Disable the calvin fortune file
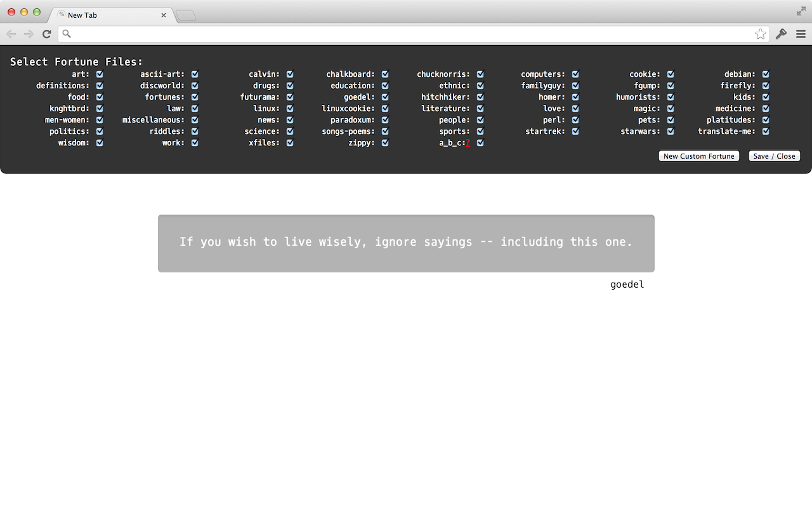This screenshot has height=508, width=812. (290, 74)
